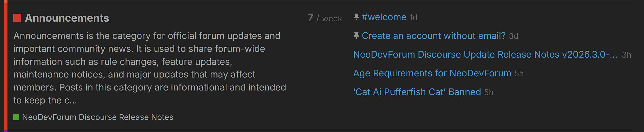Click the green subcategory badge square
644x132 pixels.
tap(16, 117)
